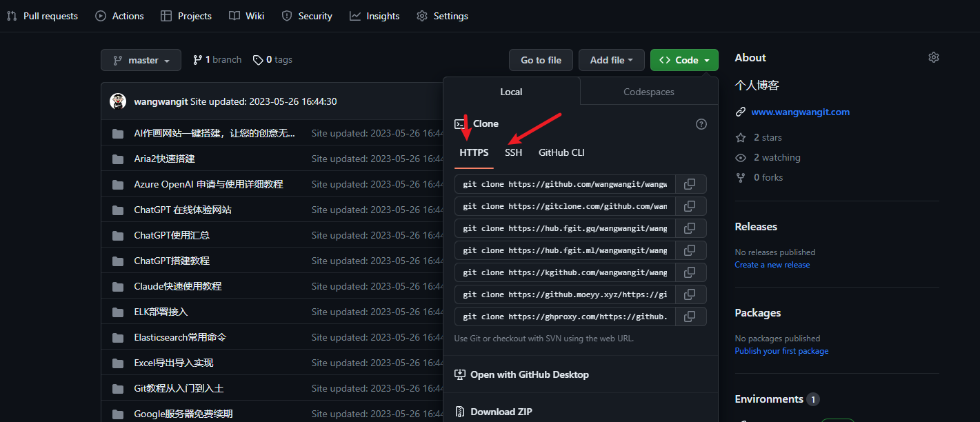Viewport: 980px width, 422px height.
Task: Click Create a new release link
Action: pos(772,265)
